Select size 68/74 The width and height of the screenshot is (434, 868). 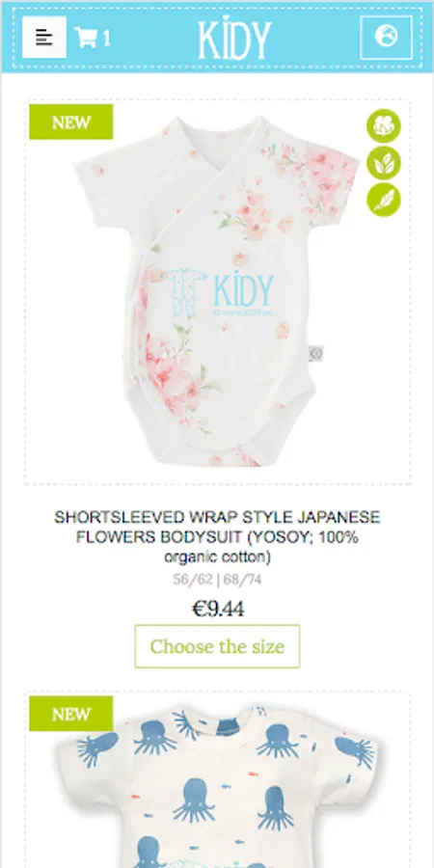[242, 580]
